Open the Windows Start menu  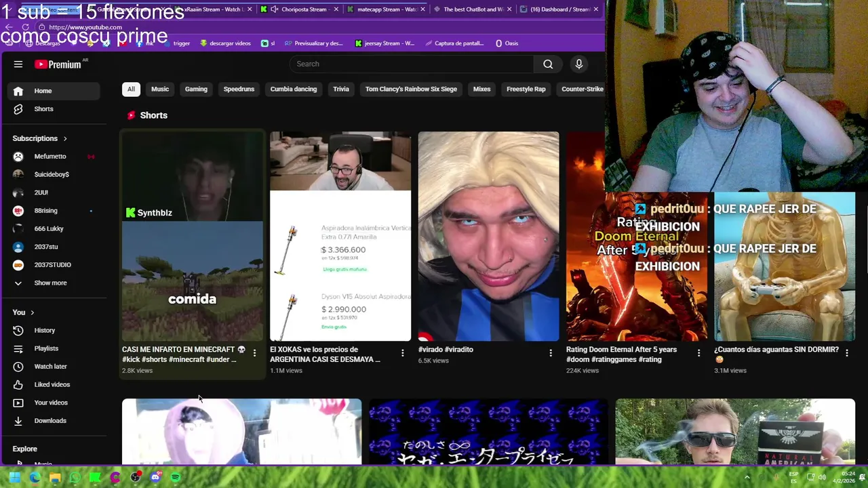tap(14, 478)
